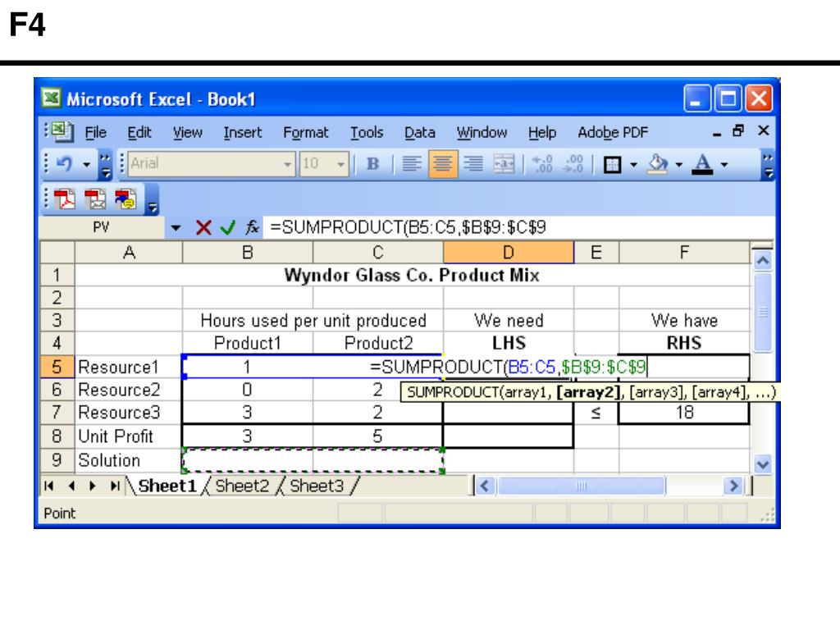Restore the workbook window in menu bar
This screenshot has height=630, width=840.
coord(738,130)
